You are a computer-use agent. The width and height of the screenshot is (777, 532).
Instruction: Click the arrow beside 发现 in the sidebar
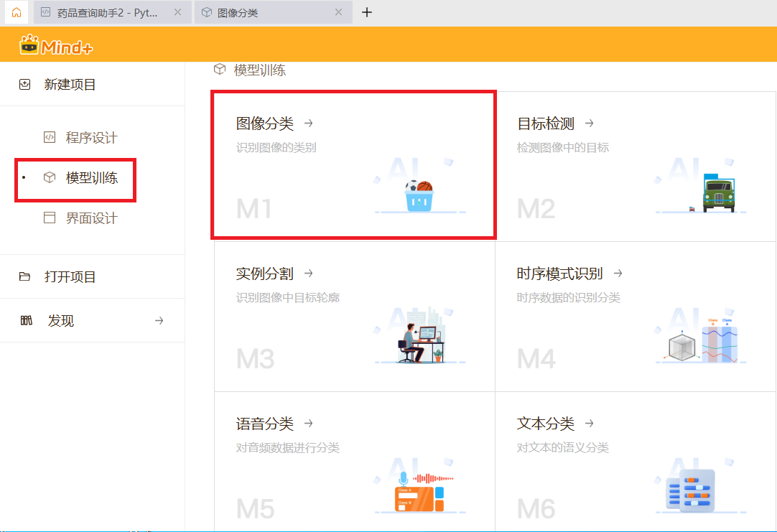tap(159, 321)
